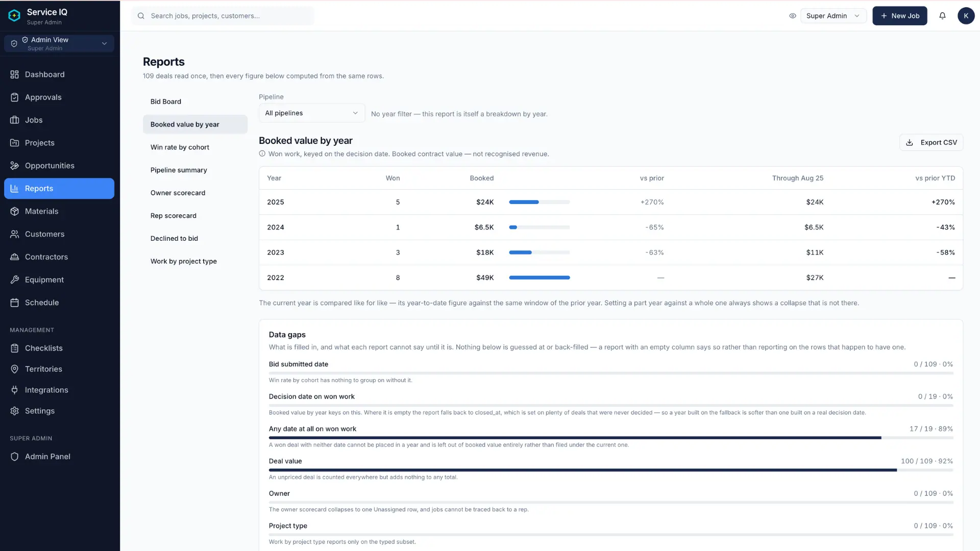Open the Owner scorecard report

click(x=195, y=193)
